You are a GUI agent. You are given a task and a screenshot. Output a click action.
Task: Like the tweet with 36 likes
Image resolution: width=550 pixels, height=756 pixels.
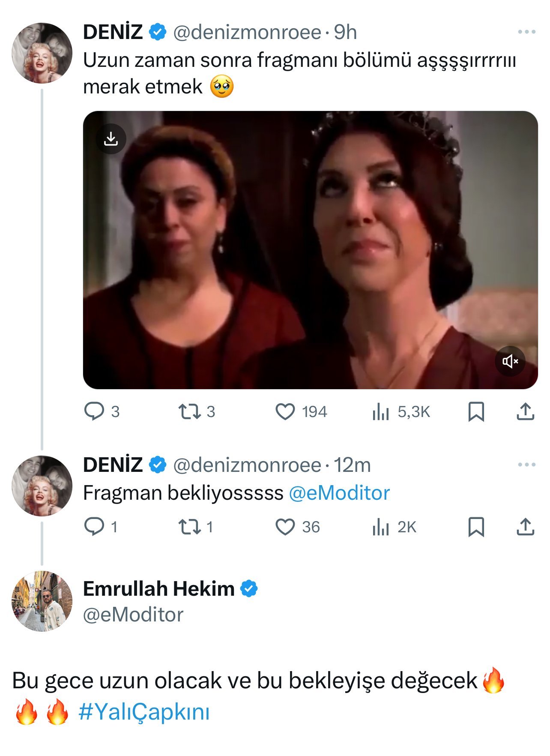[x=285, y=527]
